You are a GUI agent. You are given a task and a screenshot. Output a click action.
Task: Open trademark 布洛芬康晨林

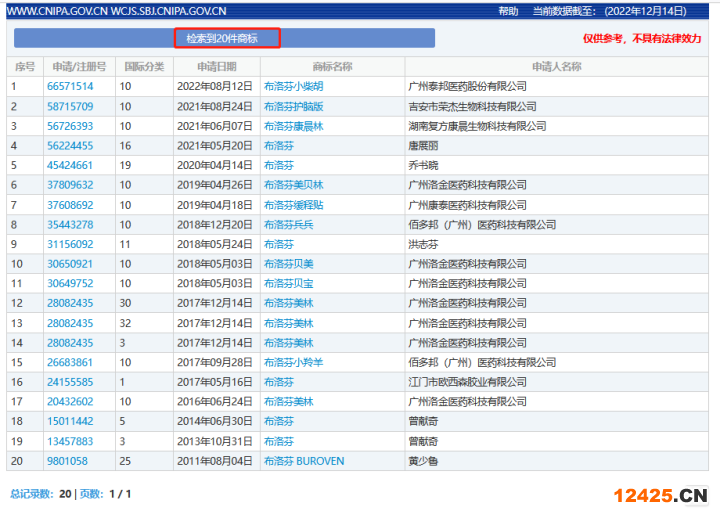tap(293, 127)
